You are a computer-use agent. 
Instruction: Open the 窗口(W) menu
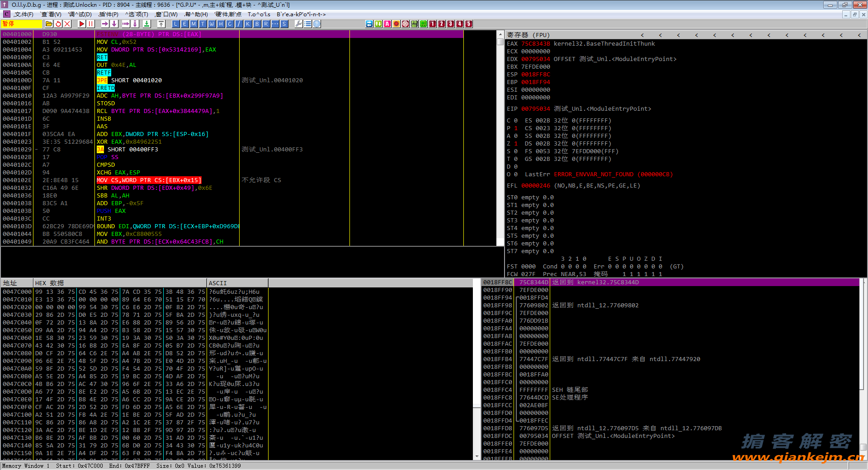(166, 14)
